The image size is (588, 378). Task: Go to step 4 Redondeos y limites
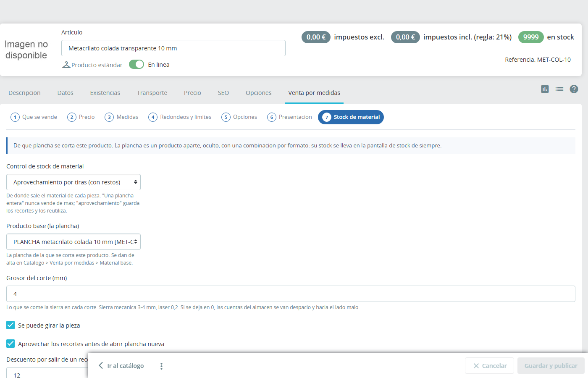[180, 117]
